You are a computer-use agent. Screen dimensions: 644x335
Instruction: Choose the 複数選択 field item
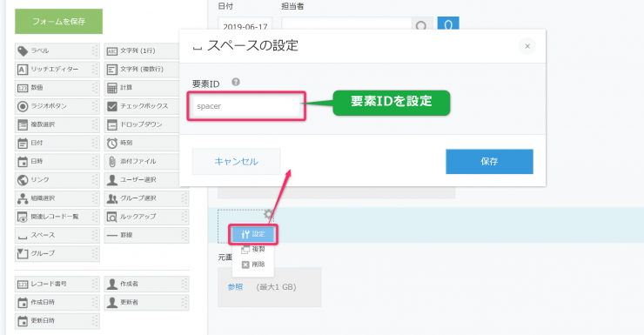tap(57, 124)
